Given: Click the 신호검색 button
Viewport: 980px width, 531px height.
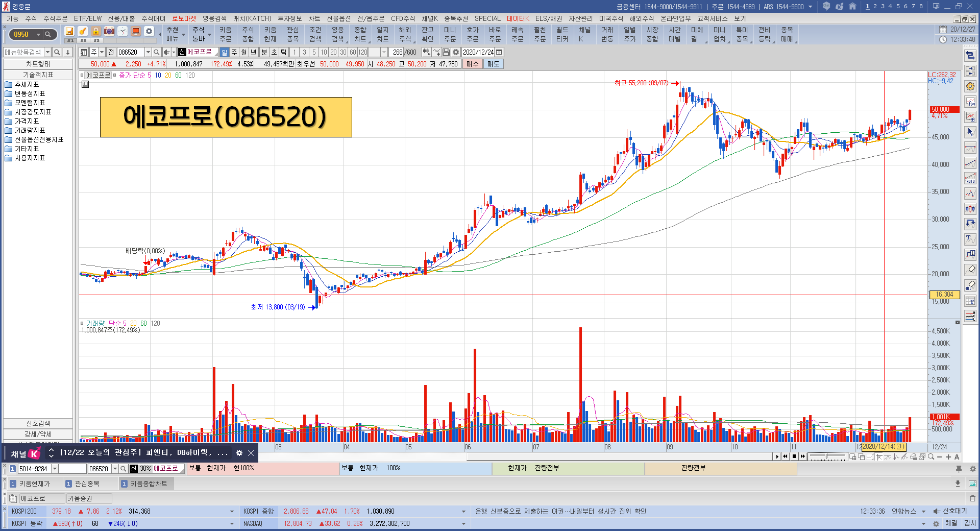Looking at the screenshot, I should pyautogui.click(x=38, y=423).
